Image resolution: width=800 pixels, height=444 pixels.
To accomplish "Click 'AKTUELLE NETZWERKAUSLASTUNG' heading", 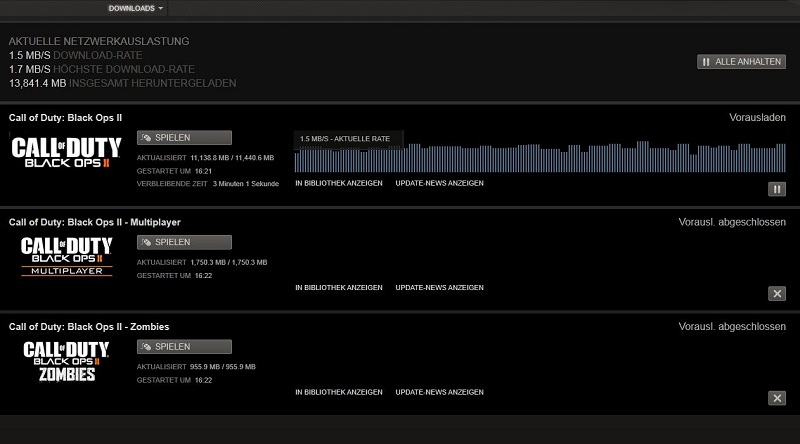I will [x=99, y=41].
